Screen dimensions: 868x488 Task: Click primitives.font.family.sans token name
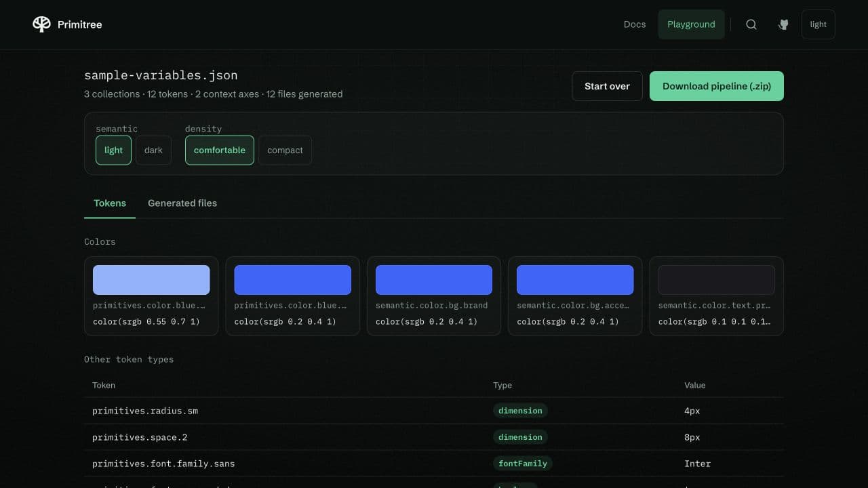click(x=163, y=464)
